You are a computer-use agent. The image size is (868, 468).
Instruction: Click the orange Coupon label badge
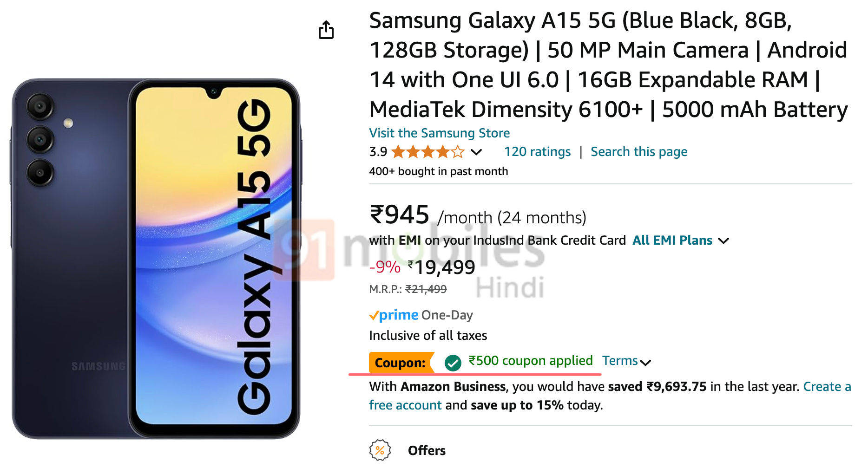(x=401, y=363)
